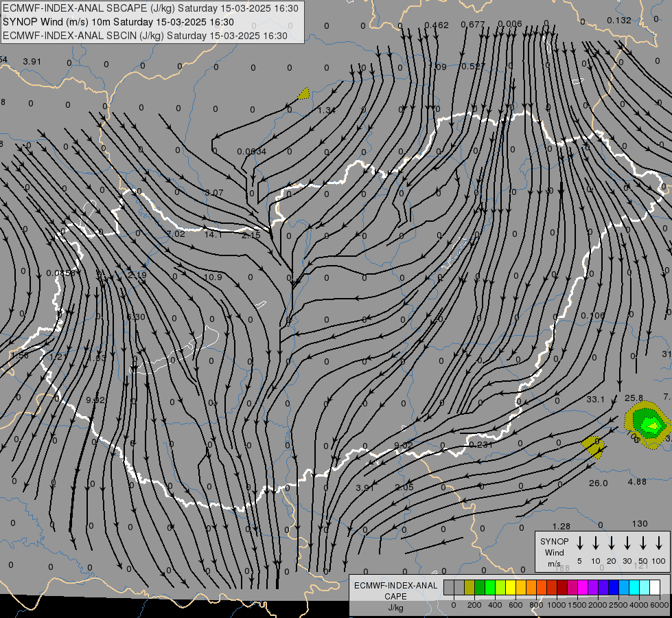Click the 1500 tick label on CAPE scale
Image resolution: width=672 pixels, height=618 pixels.
pos(577,605)
